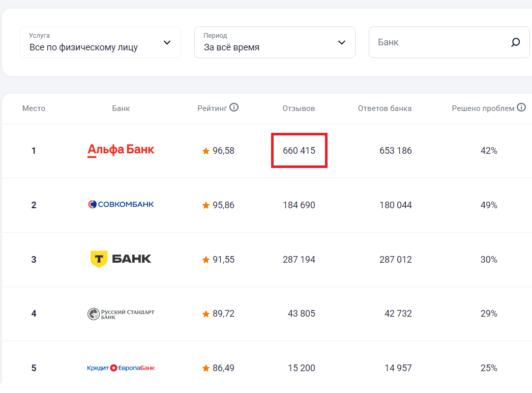The width and height of the screenshot is (532, 393).
Task: Click the bank answers value 42 732
Action: 398,314
